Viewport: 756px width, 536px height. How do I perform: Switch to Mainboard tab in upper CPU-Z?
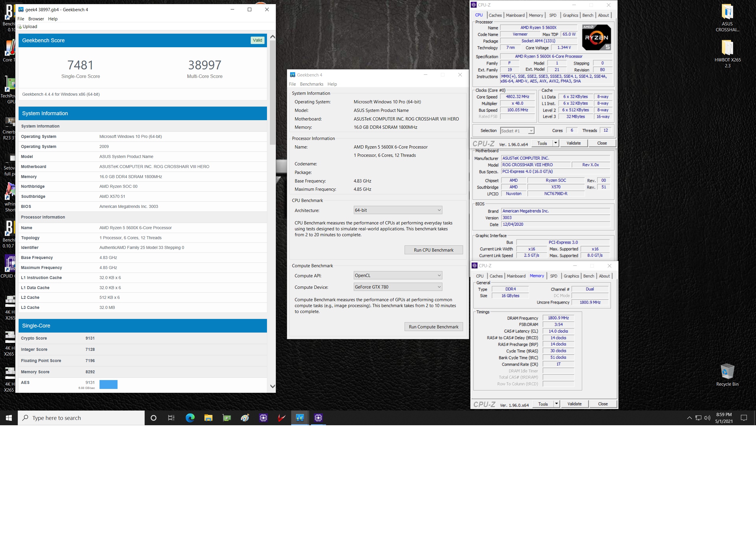pos(515,15)
